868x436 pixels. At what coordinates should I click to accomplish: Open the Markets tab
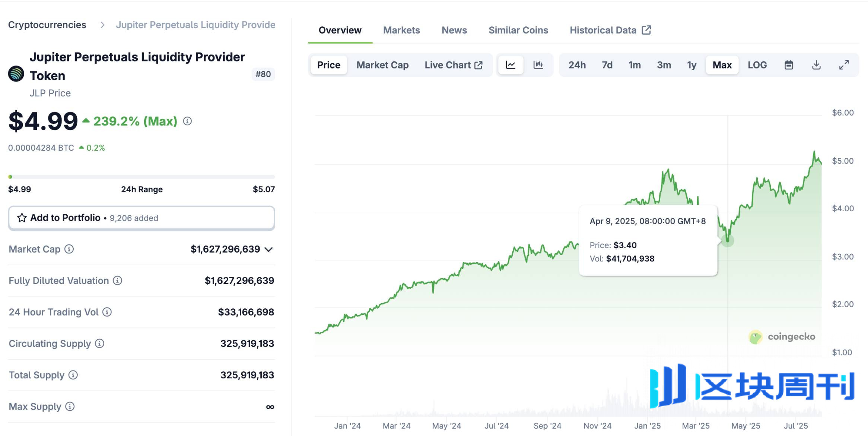point(401,30)
